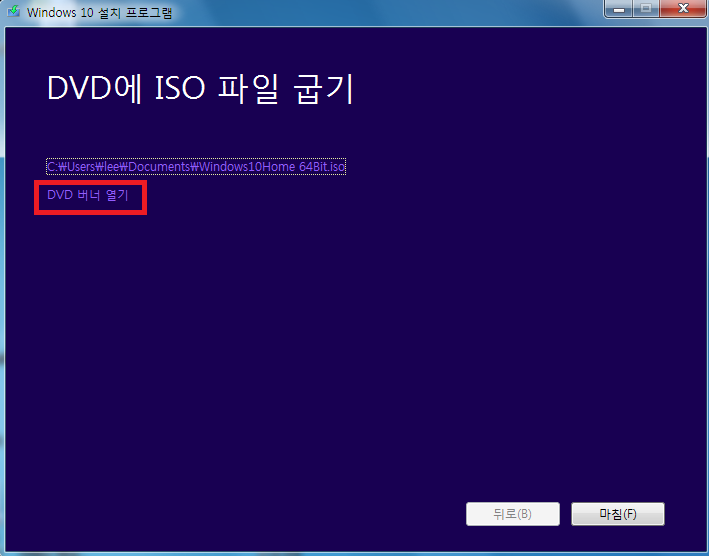Click the disabled maximize button in title bar
Image resolution: width=709 pixels, height=556 pixels.
tap(646, 9)
